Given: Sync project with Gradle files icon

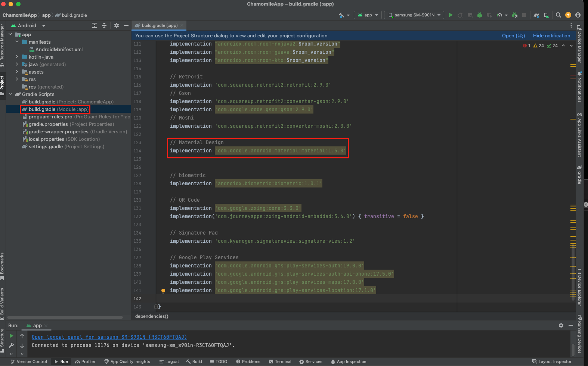Looking at the screenshot, I should pyautogui.click(x=536, y=15).
